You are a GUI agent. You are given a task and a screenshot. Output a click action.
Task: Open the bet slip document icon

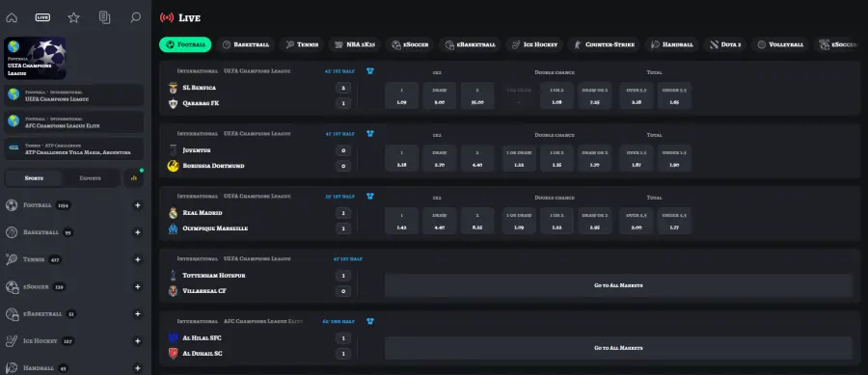pyautogui.click(x=104, y=17)
